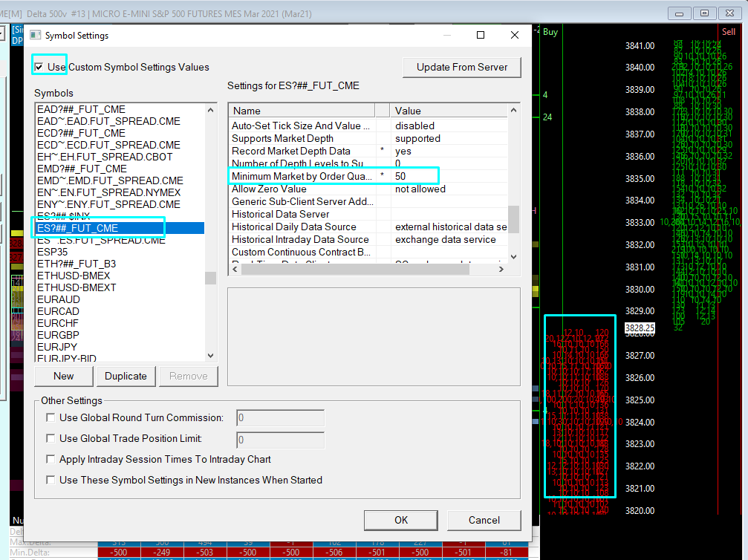Image resolution: width=748 pixels, height=560 pixels.
Task: Toggle Use Custom Symbol Settings Values checkbox
Action: click(39, 68)
